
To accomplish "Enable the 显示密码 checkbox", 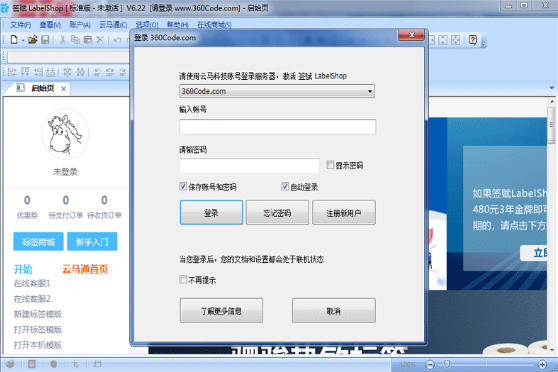I will tap(330, 164).
